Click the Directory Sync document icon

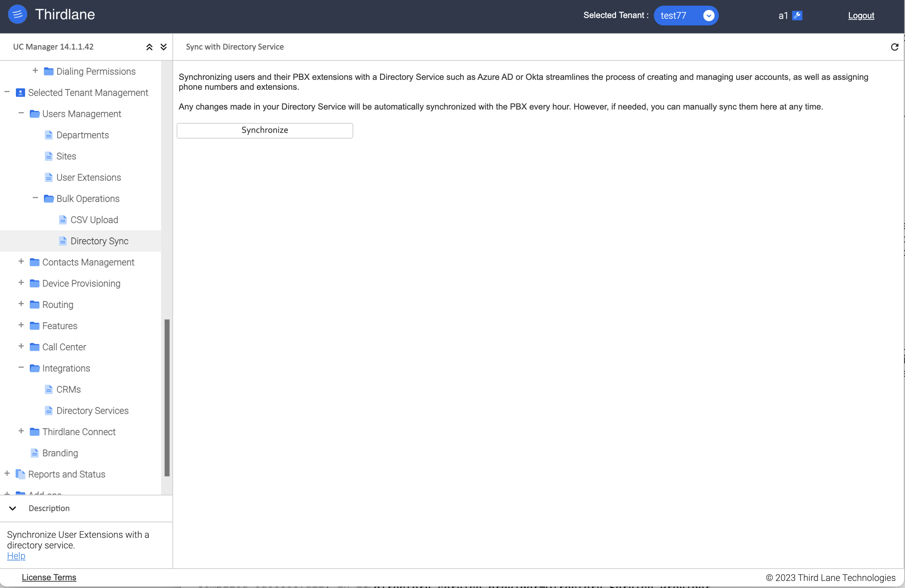tap(62, 240)
